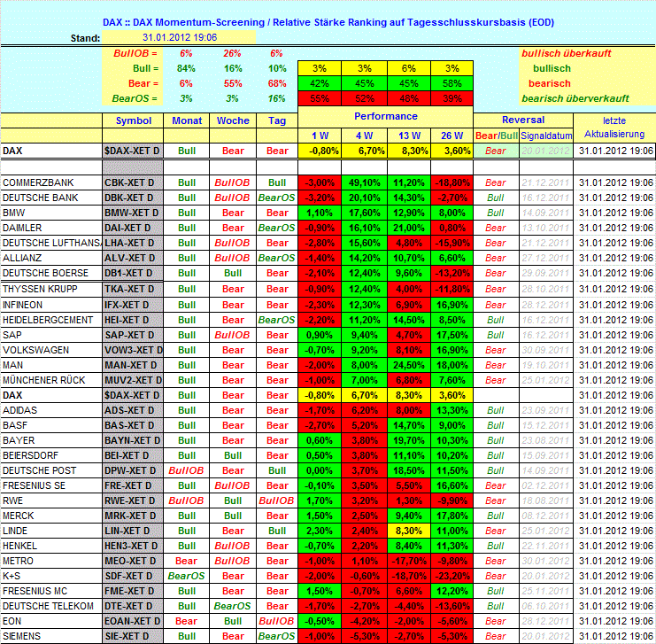Click the DAX Momentum-Screening title text
This screenshot has width=656, height=644.
click(328, 20)
